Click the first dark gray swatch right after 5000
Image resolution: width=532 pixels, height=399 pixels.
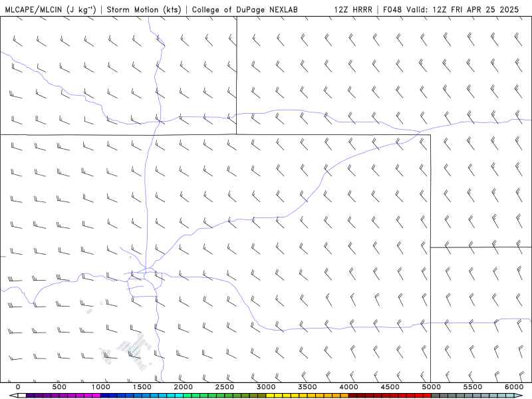[x=436, y=396]
